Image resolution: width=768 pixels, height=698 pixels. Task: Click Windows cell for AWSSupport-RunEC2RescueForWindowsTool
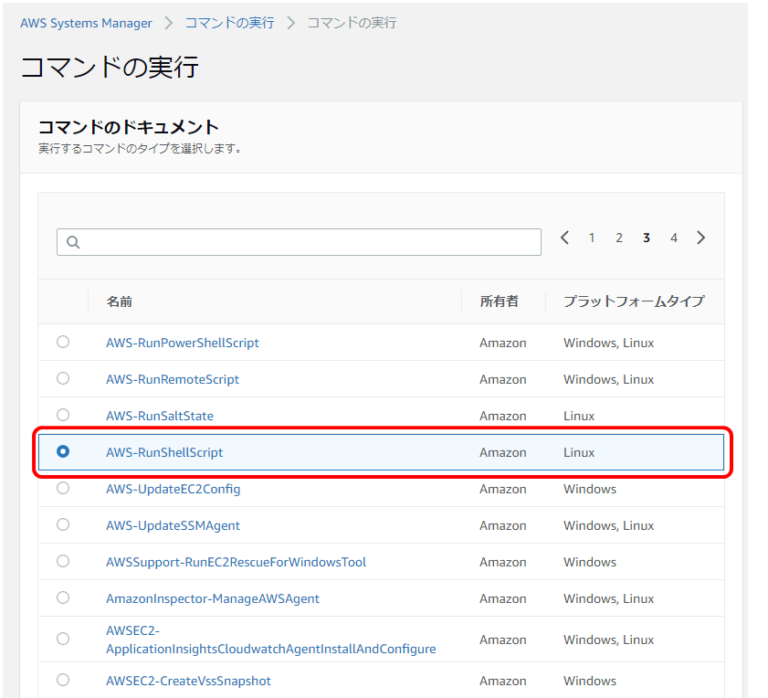click(x=590, y=562)
